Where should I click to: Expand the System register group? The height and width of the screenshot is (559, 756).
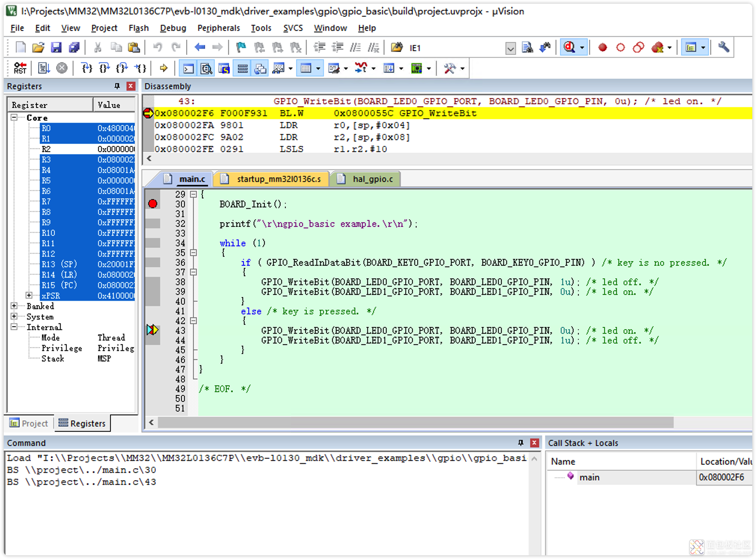pyautogui.click(x=14, y=317)
